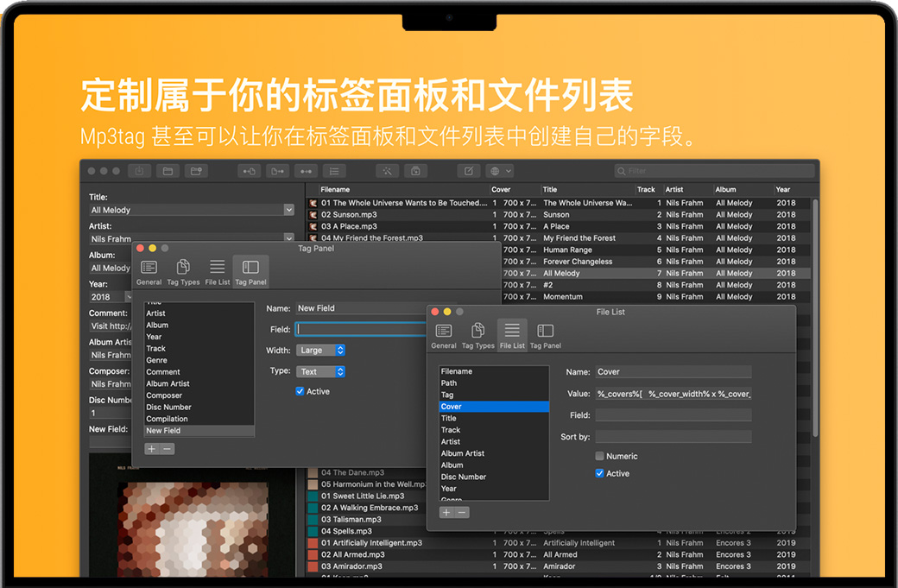The height and width of the screenshot is (588, 898).
Task: Expand the Title dropdown showing All Melody
Action: [288, 210]
